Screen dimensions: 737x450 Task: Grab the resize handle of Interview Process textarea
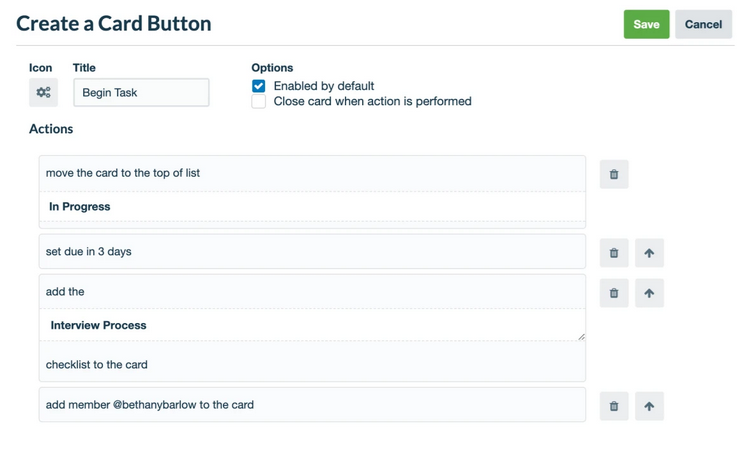point(581,337)
